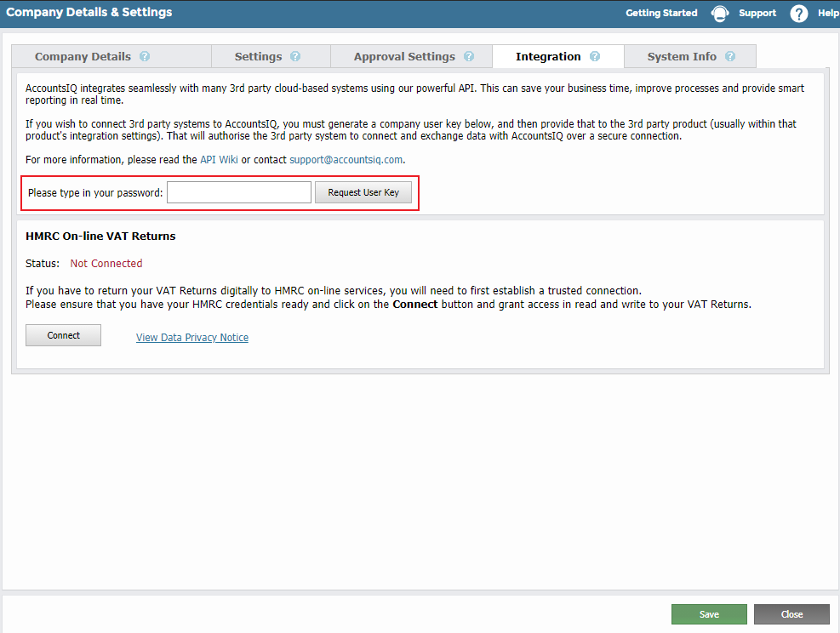Click the Company Details & Settings title

point(89,12)
